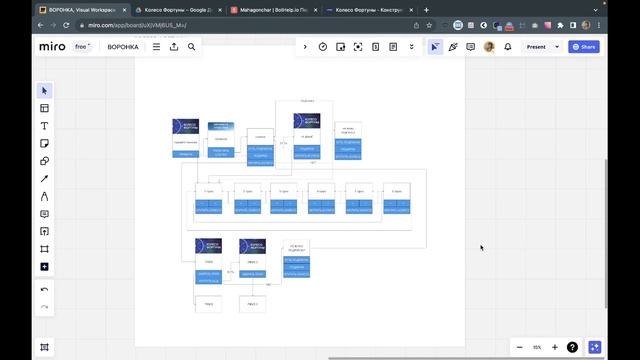The image size is (640, 360).
Task: Toggle collaborators' cursors visibility
Action: point(435,47)
